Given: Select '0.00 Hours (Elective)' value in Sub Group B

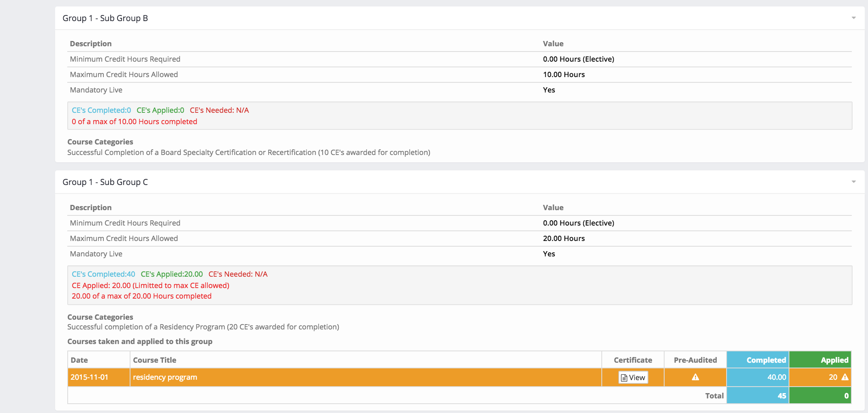Looking at the screenshot, I should tap(578, 59).
